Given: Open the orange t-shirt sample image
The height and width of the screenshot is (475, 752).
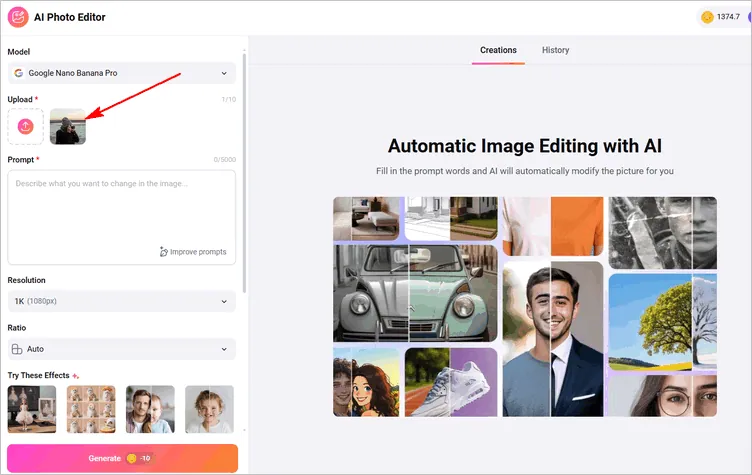Looking at the screenshot, I should coord(553,226).
